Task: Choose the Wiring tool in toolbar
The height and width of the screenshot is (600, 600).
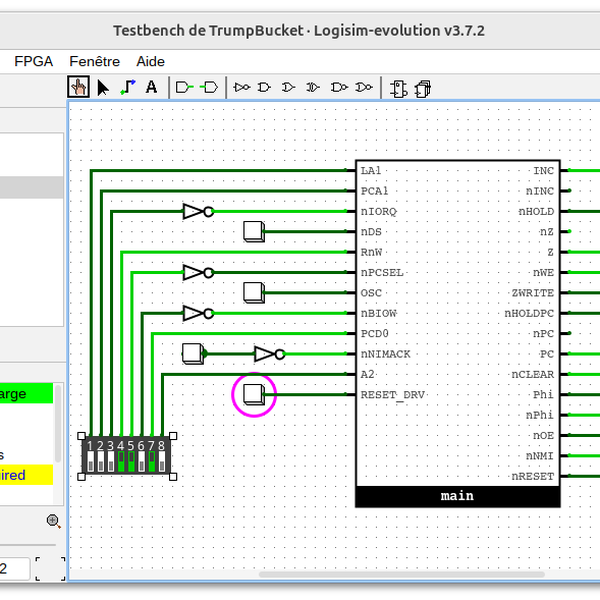Action: point(128,87)
